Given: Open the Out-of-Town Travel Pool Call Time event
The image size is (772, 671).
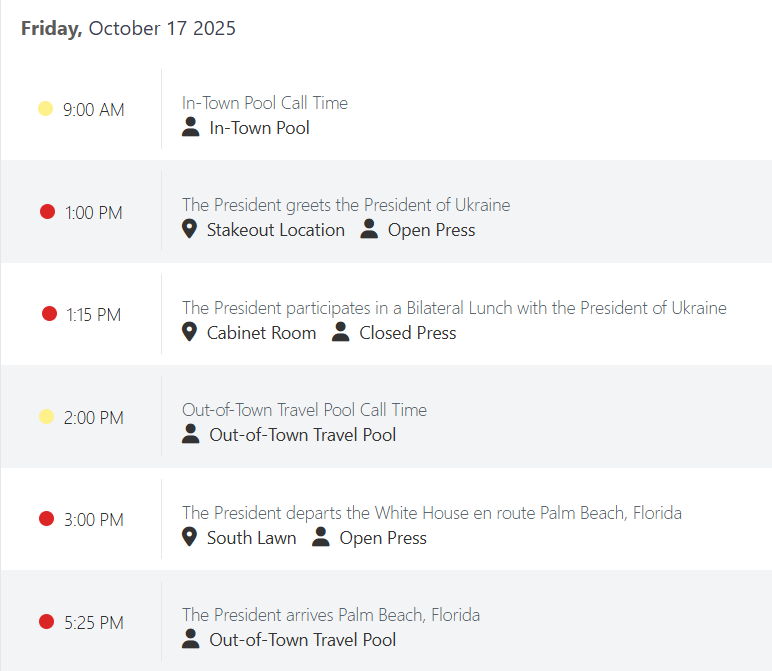Looking at the screenshot, I should [304, 410].
